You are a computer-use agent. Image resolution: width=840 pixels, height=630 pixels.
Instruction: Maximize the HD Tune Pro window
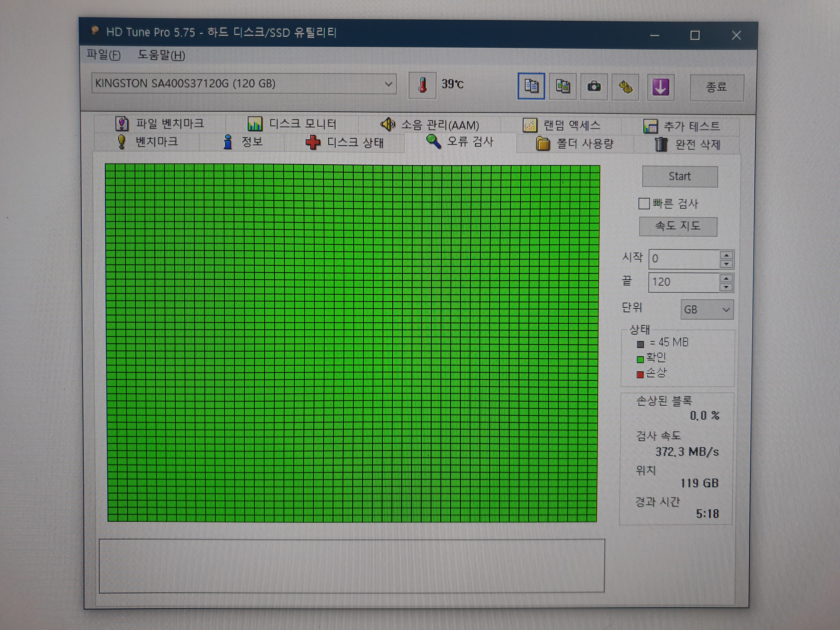coord(695,35)
